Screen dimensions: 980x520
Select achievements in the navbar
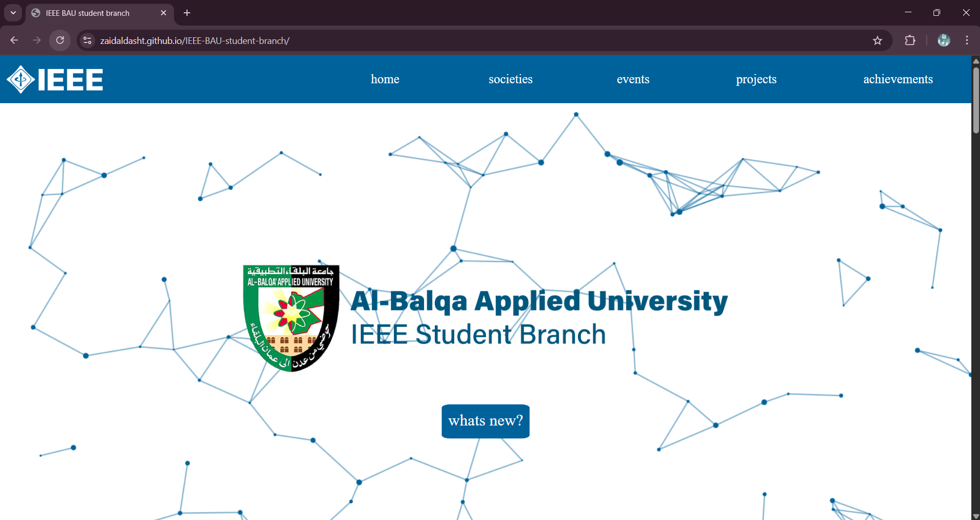(x=898, y=79)
